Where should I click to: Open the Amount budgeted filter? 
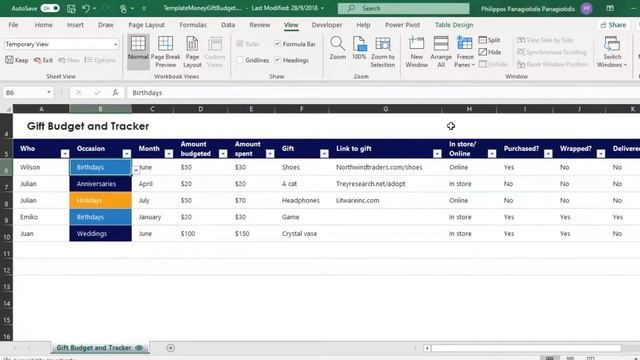pyautogui.click(x=223, y=153)
